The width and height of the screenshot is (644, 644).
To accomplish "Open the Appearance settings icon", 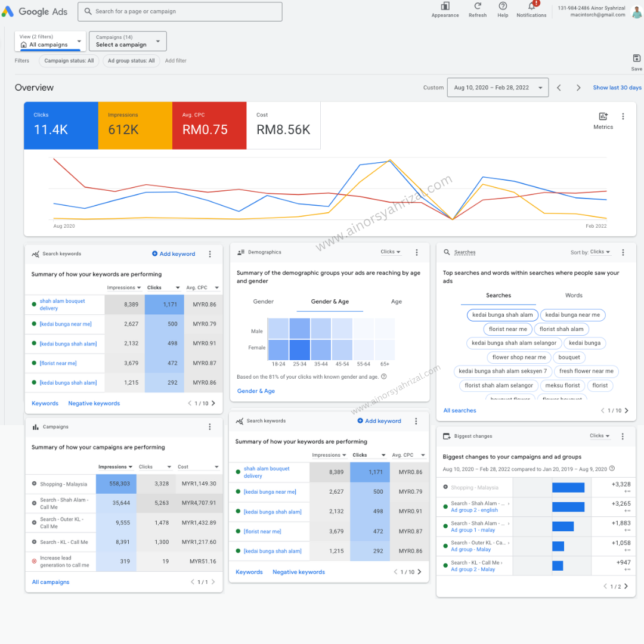I will [445, 7].
